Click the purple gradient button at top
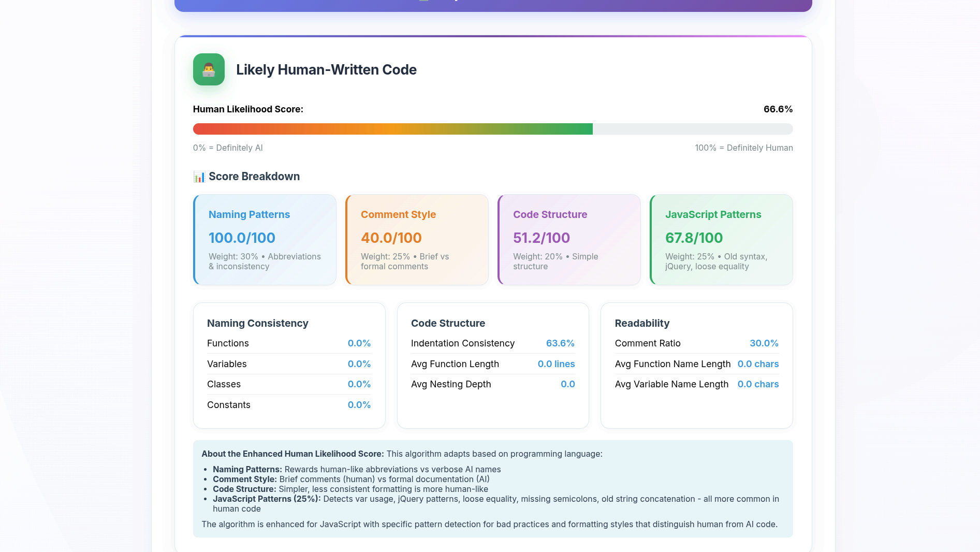The height and width of the screenshot is (552, 980). (x=493, y=5)
